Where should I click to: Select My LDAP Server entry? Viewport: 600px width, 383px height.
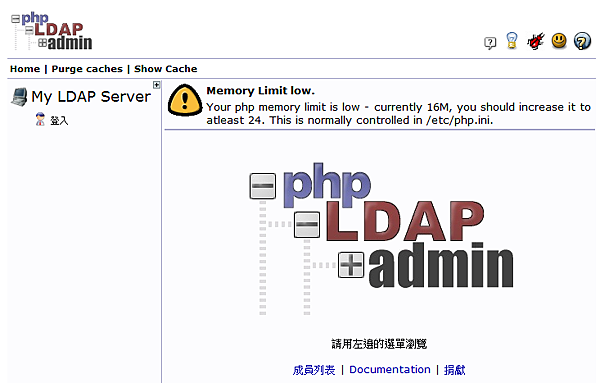pos(91,97)
